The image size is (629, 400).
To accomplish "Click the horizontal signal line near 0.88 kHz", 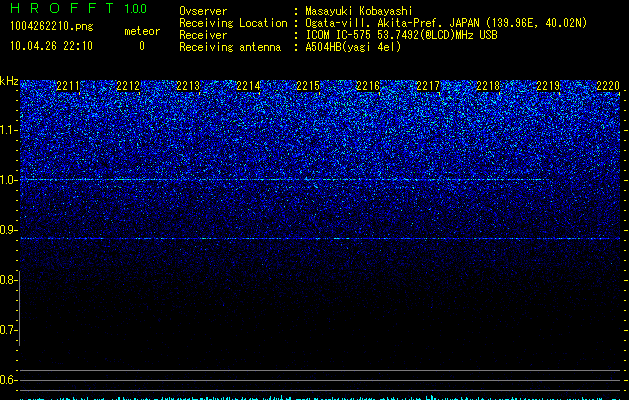I will click(320, 239).
